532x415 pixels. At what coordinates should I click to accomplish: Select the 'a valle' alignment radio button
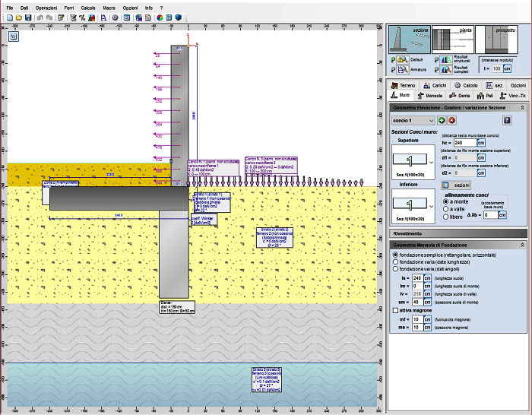coord(447,208)
